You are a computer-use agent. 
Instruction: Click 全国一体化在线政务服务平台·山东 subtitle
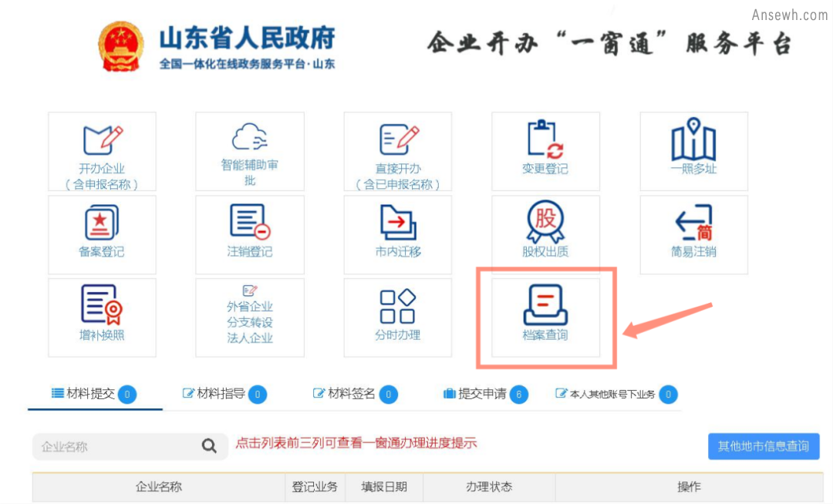point(248,64)
